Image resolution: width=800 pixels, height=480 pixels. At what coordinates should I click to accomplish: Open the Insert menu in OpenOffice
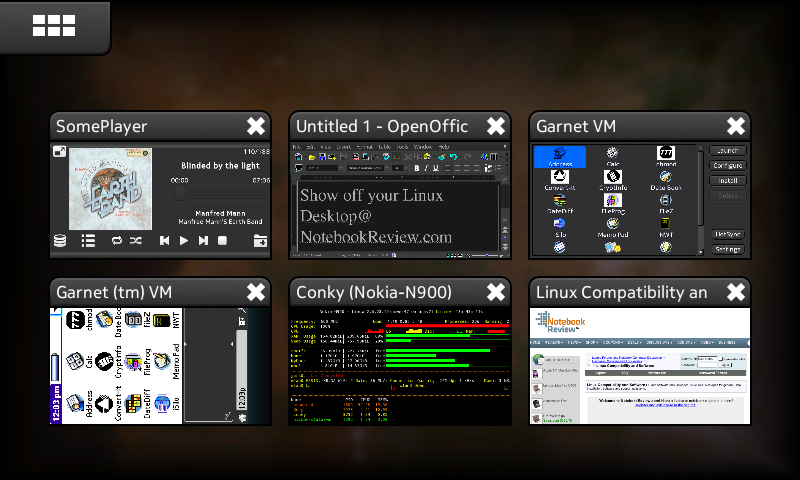[x=344, y=147]
